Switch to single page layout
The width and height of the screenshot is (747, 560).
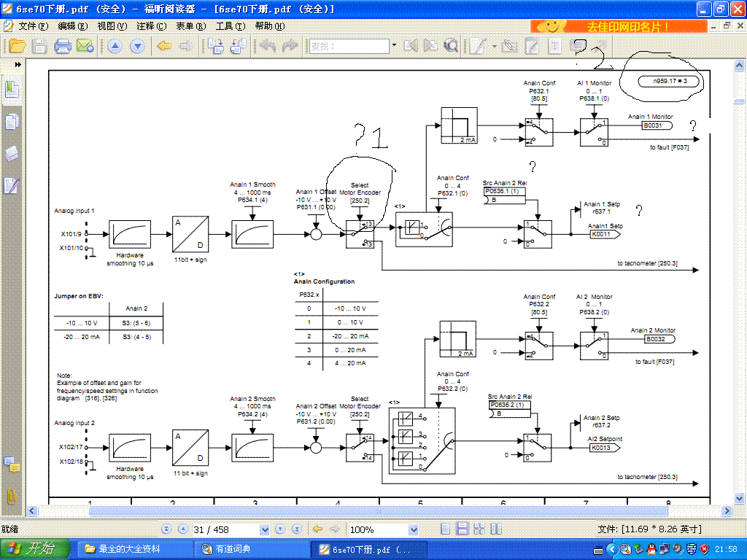point(446,529)
